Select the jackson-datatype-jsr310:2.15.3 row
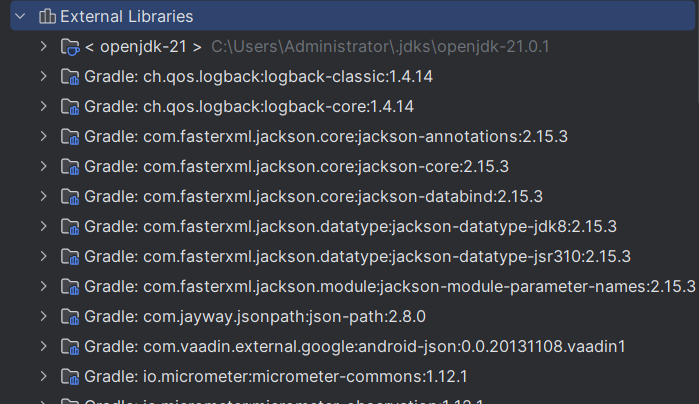Image resolution: width=699 pixels, height=404 pixels. click(x=358, y=256)
